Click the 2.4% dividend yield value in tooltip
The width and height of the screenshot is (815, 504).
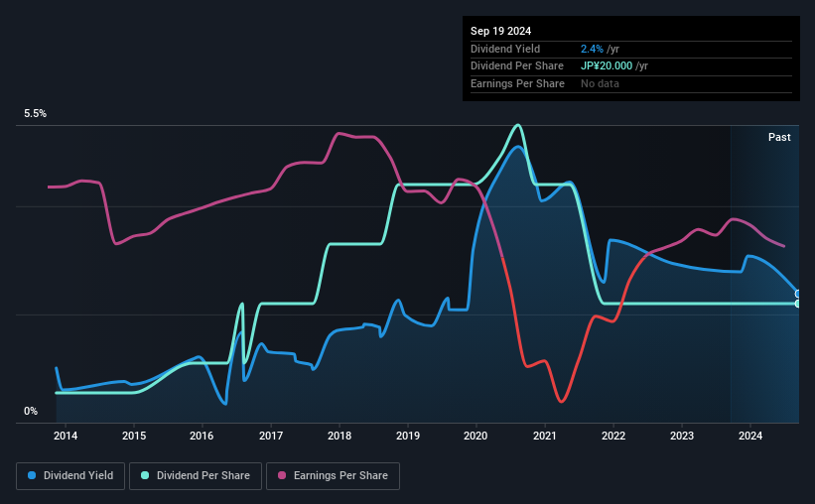click(592, 49)
